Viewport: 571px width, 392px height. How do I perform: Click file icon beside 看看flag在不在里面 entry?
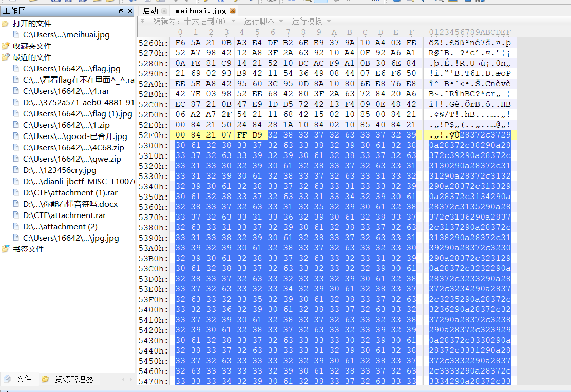tap(15, 80)
